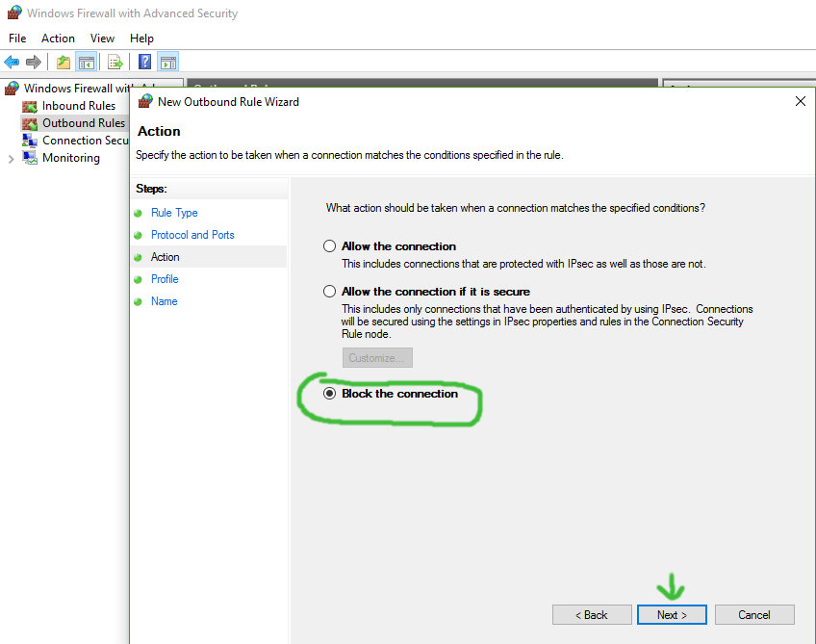Go back with the blue left arrow

12,62
